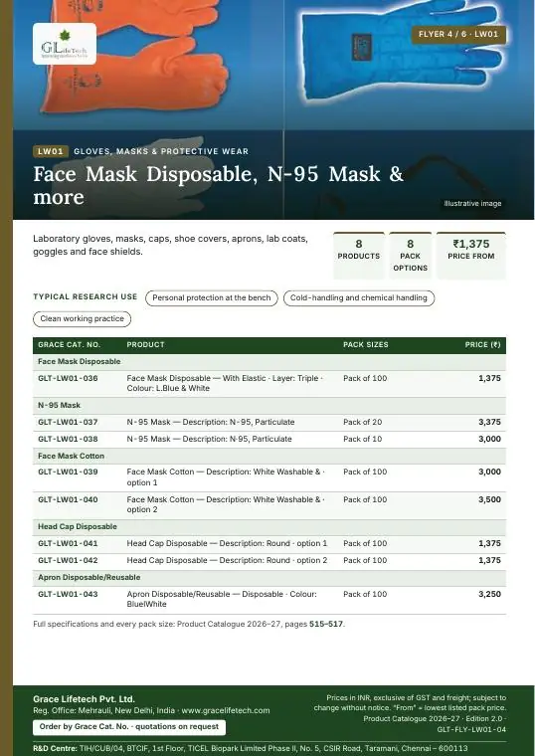Click the 'TYPICAL RESEARCH USE' label
Viewport: 535px width, 756px height.
point(85,297)
